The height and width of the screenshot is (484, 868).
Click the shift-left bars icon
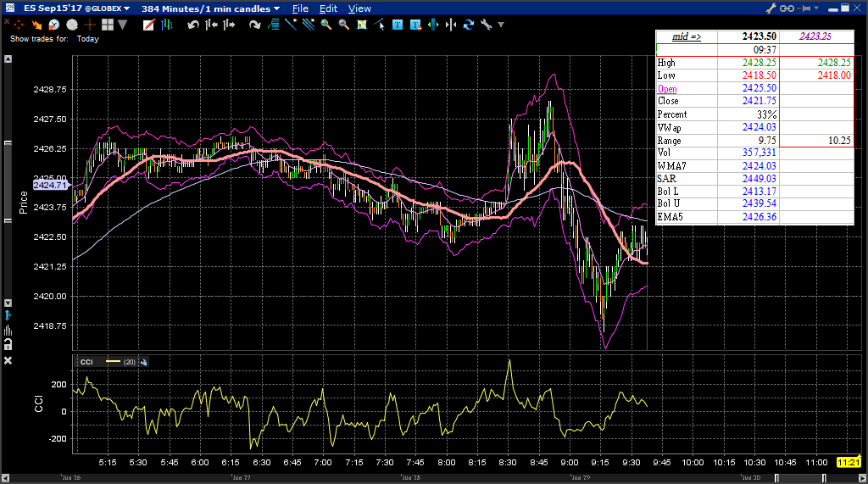[x=211, y=25]
